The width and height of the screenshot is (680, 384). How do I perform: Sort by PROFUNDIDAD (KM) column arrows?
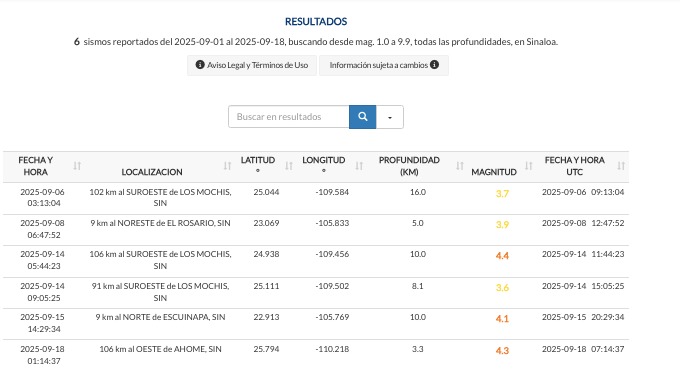[x=460, y=166]
